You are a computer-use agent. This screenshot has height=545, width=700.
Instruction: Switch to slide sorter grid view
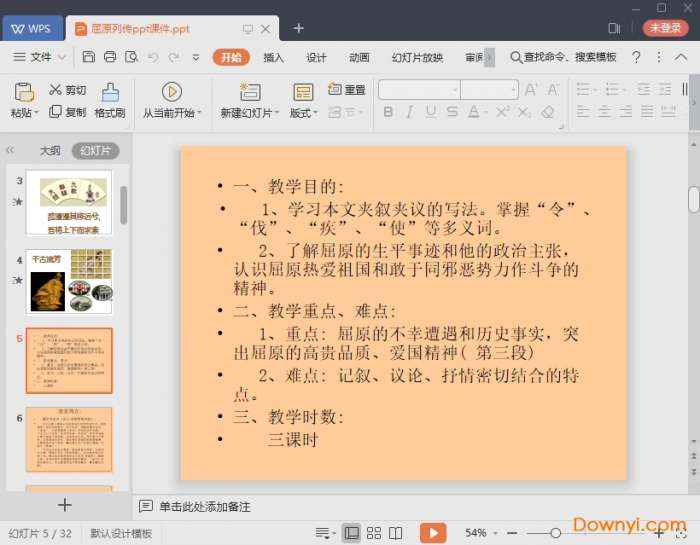(x=374, y=533)
